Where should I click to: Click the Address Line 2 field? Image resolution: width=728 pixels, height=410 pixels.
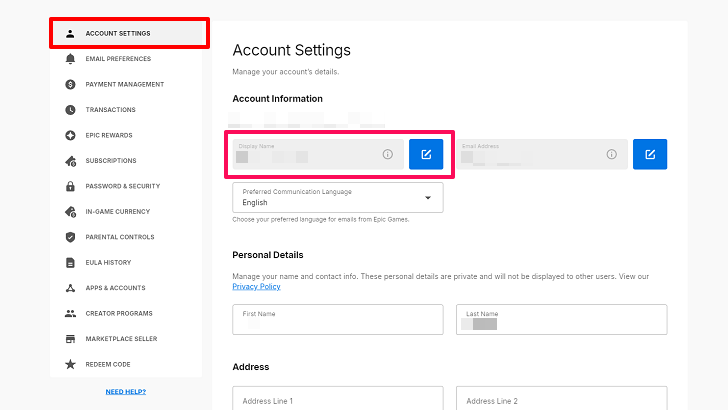(561, 398)
